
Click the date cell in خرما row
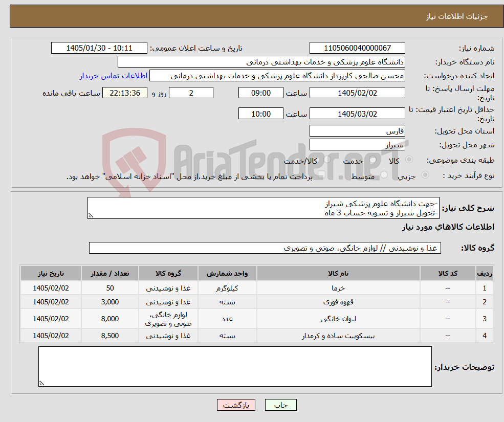pos(51,288)
